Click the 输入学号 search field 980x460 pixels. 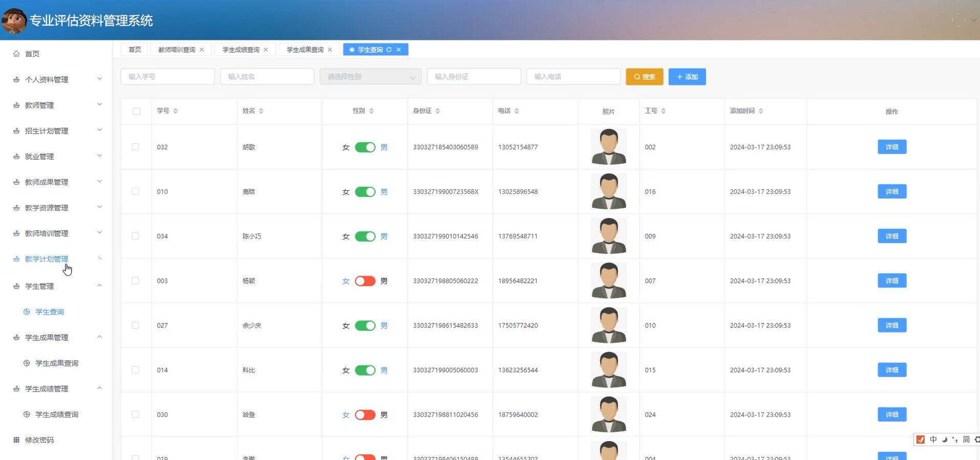tap(167, 77)
